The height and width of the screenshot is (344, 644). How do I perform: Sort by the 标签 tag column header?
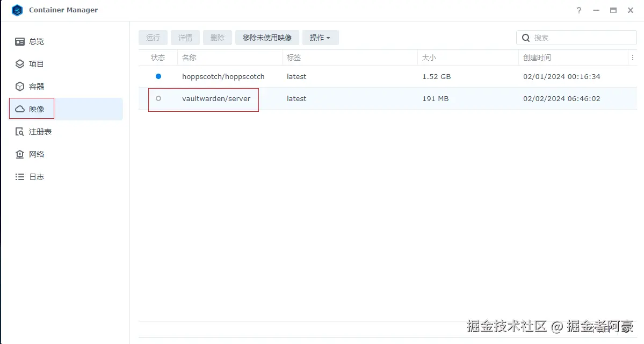350,58
